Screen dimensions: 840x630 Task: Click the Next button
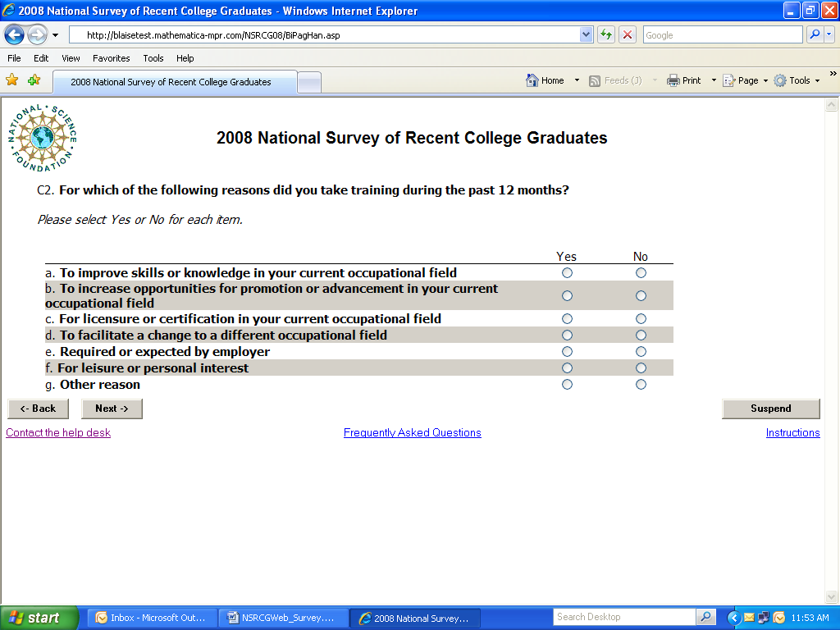coord(112,409)
